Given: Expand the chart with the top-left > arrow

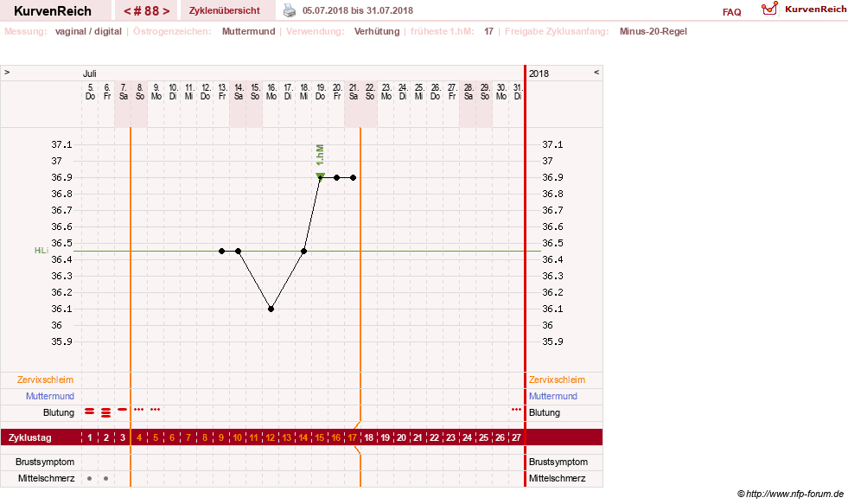Looking at the screenshot, I should [x=7, y=72].
